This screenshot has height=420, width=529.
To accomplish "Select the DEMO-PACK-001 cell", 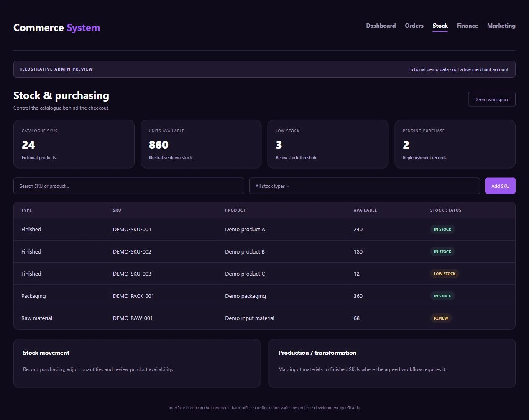I will pos(133,296).
